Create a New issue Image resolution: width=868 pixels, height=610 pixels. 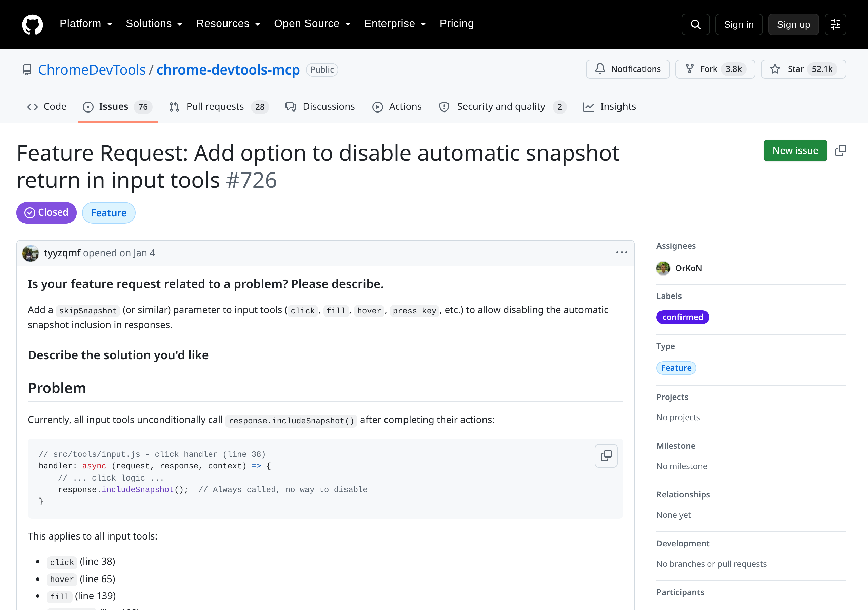tap(795, 150)
